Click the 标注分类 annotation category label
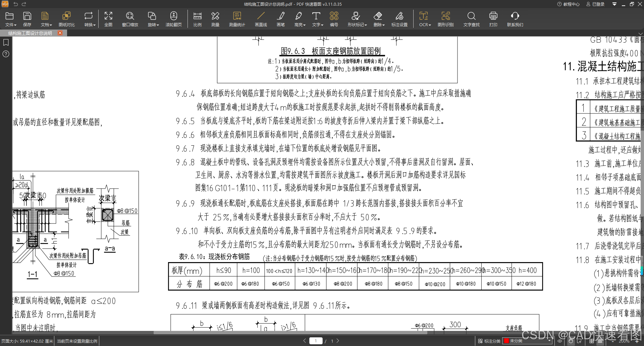 (x=489, y=341)
